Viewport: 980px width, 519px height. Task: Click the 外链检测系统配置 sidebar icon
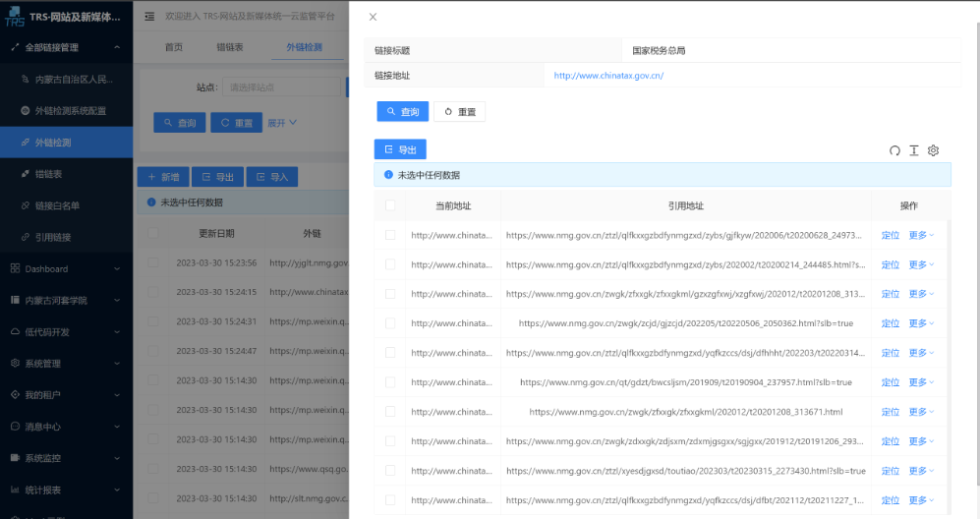pyautogui.click(x=26, y=111)
